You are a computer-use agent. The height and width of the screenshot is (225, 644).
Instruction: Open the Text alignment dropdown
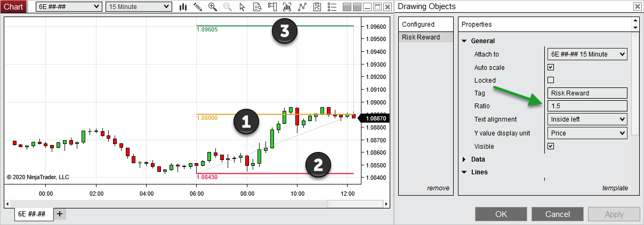point(587,119)
